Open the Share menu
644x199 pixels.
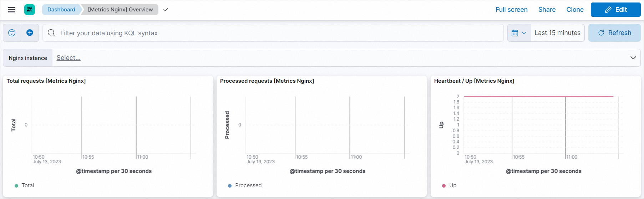pyautogui.click(x=547, y=10)
